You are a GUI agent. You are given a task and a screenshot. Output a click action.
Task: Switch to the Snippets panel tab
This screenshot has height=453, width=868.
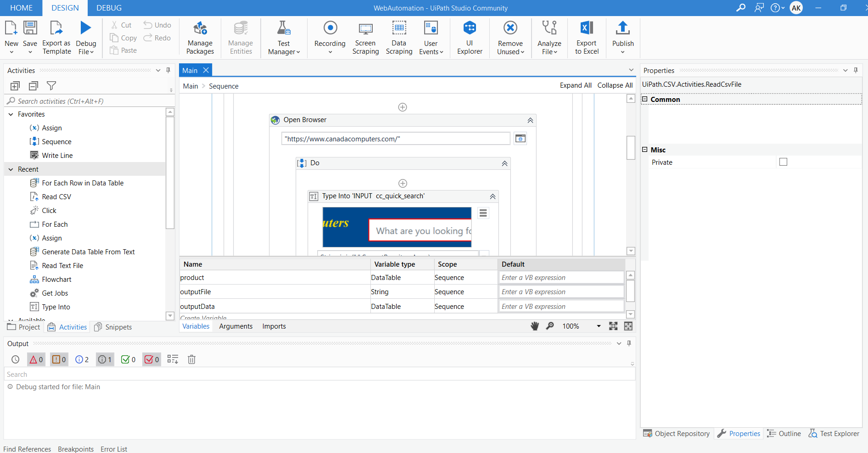[x=113, y=327]
